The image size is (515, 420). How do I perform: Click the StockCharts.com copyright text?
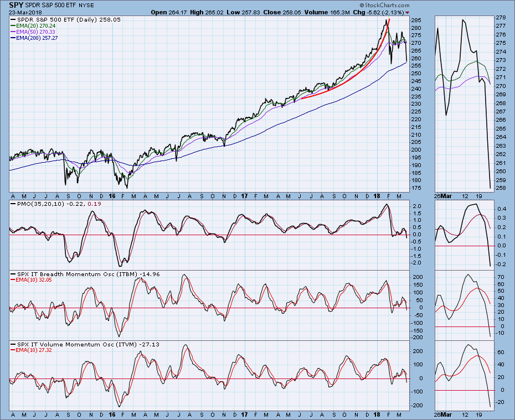385,5
